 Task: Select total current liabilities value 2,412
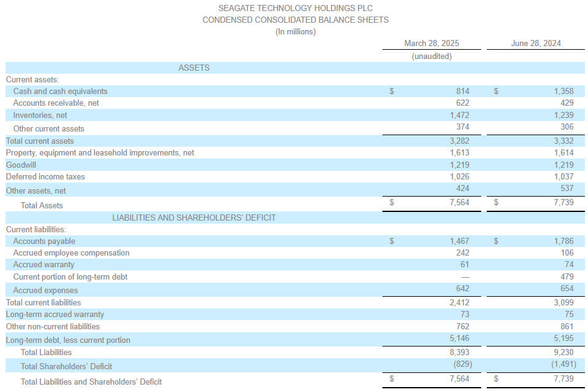coord(459,303)
